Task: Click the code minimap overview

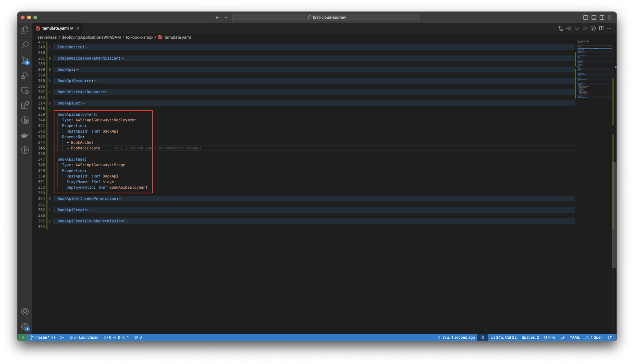Action: coord(594,70)
